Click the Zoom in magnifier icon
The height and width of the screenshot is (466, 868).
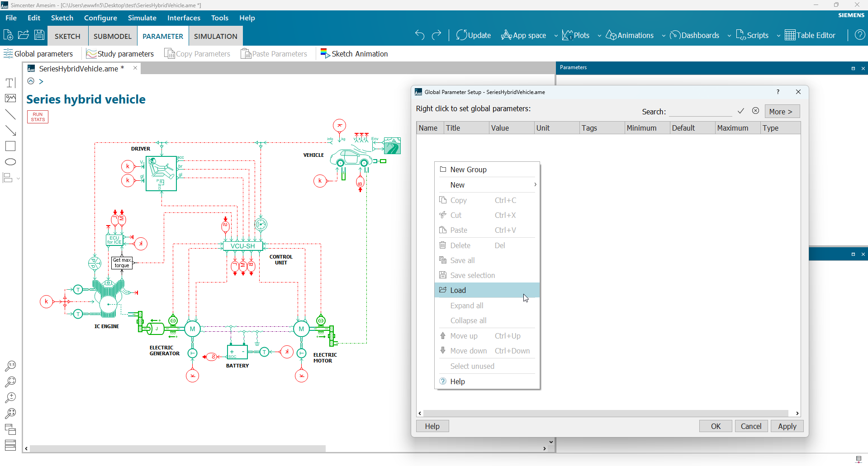point(10,398)
